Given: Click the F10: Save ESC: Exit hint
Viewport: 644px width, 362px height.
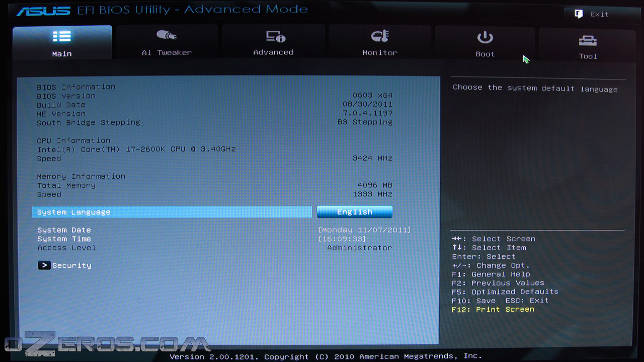Looking at the screenshot, I should pos(500,301).
